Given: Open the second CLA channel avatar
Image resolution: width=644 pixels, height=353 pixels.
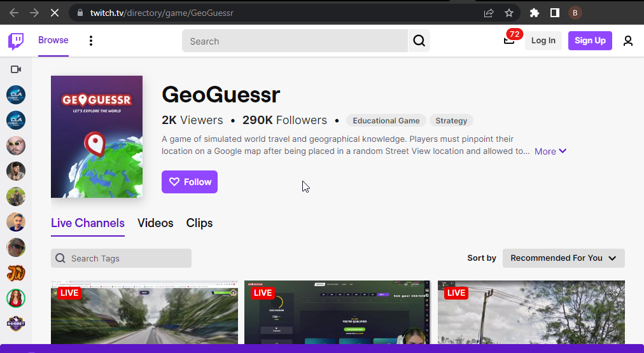Looking at the screenshot, I should tap(16, 120).
